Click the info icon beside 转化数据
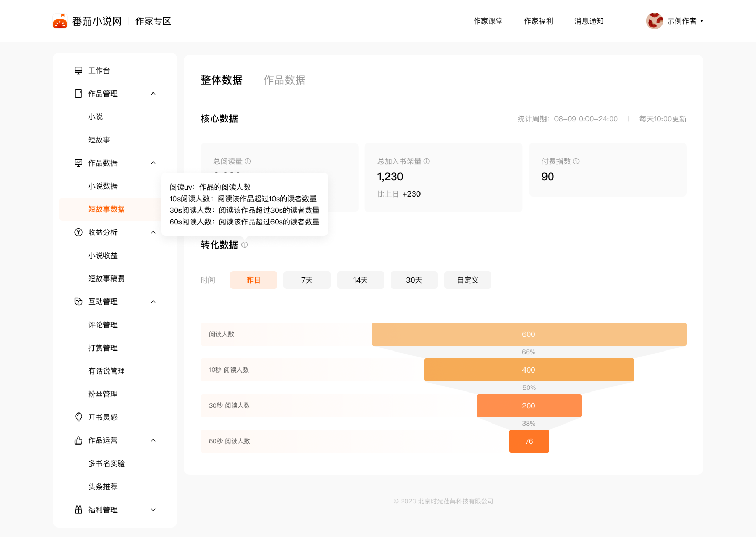 245,245
